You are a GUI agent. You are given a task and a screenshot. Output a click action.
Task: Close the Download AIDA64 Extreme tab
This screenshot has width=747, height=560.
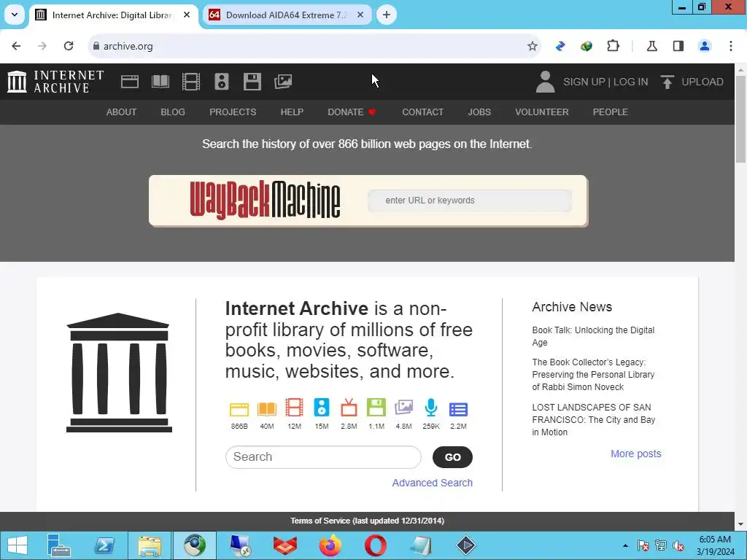[x=360, y=15]
